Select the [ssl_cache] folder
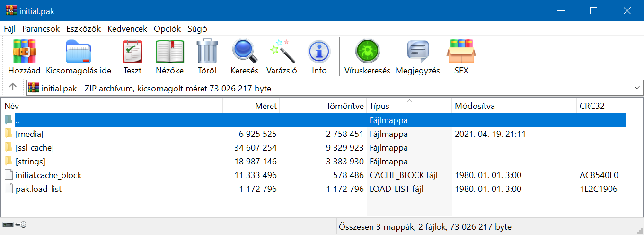The image size is (644, 235). (35, 148)
